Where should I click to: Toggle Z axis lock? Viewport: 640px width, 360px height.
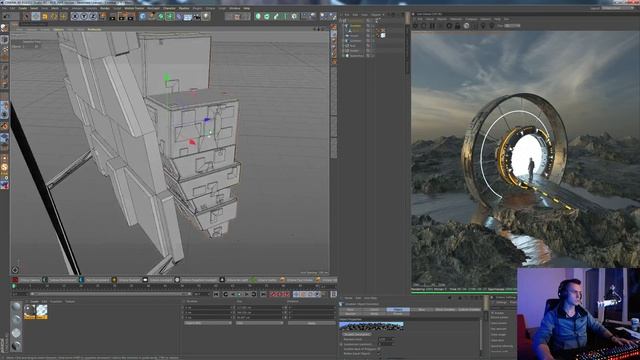[x=93, y=16]
